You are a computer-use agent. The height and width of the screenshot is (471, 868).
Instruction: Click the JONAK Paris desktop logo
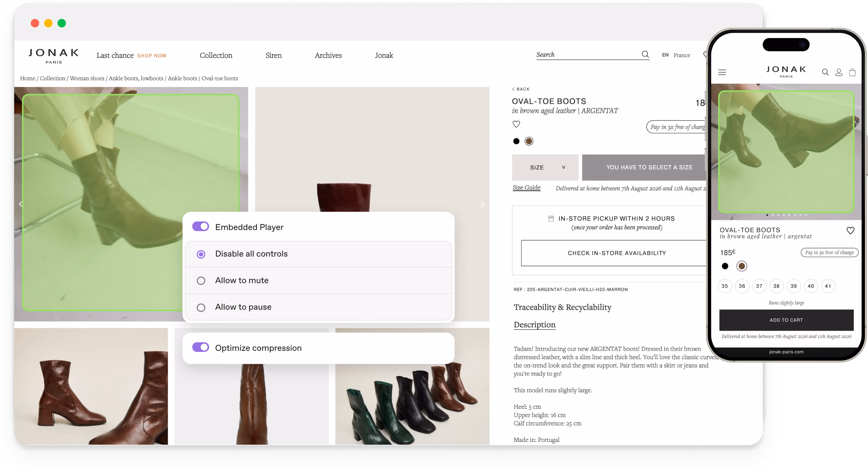(x=54, y=56)
